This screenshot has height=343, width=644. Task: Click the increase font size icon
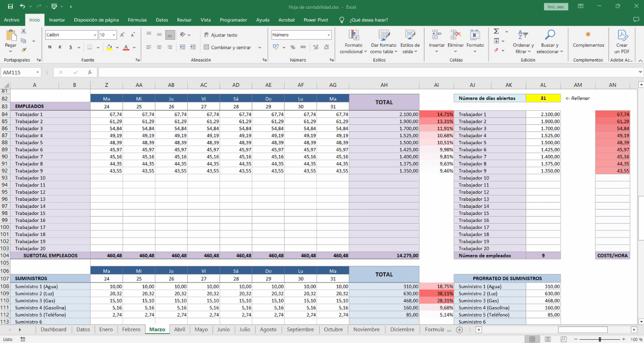(x=123, y=35)
